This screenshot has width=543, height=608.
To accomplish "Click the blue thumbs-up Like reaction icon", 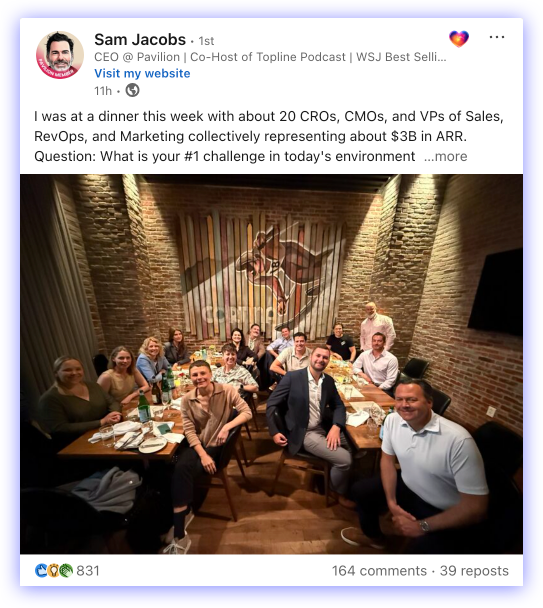I will pyautogui.click(x=41, y=571).
